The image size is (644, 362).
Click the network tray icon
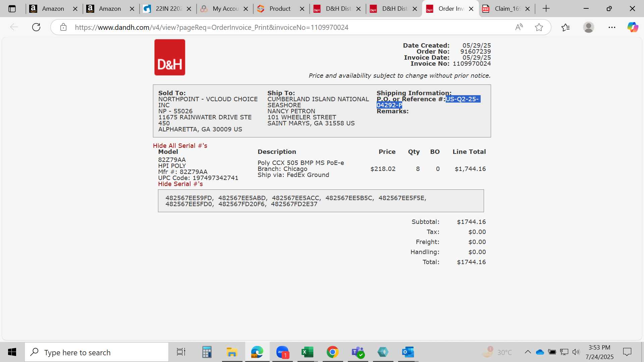[x=564, y=352]
